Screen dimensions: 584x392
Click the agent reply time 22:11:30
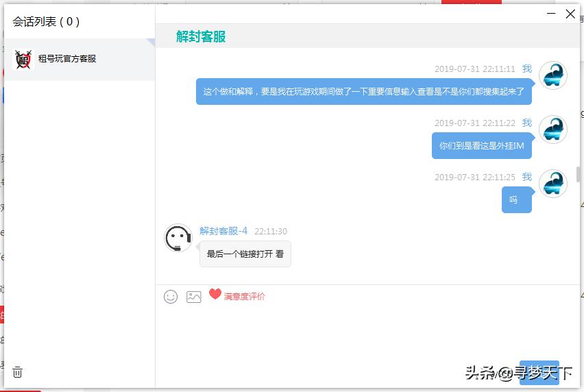[271, 232]
